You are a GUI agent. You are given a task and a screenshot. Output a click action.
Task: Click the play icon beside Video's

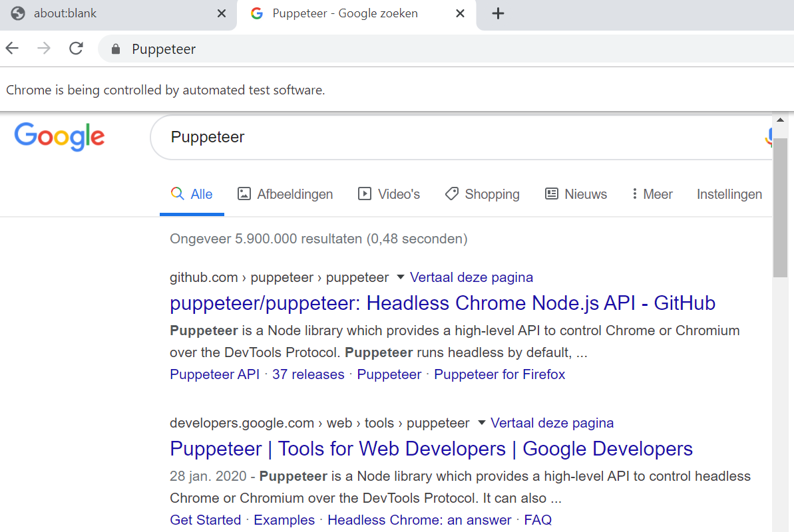[x=365, y=194]
